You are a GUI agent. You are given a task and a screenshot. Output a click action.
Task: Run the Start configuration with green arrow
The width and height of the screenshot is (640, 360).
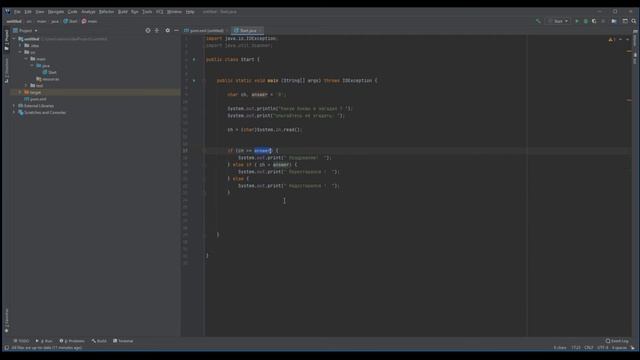[577, 21]
